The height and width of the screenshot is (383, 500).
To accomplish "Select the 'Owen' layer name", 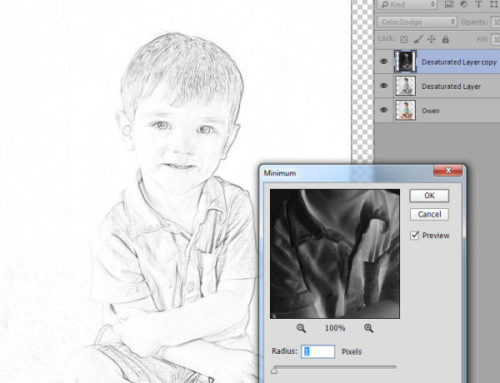I will pyautogui.click(x=430, y=110).
